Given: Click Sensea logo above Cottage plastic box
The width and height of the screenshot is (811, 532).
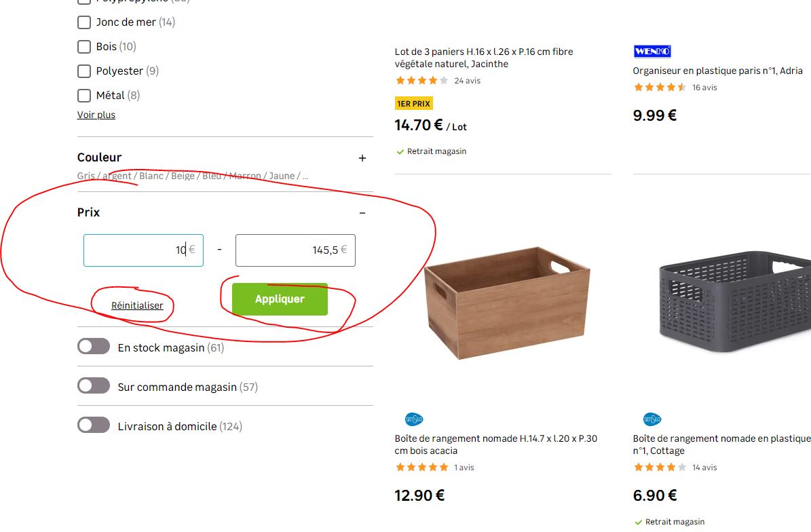Looking at the screenshot, I should pyautogui.click(x=652, y=419).
